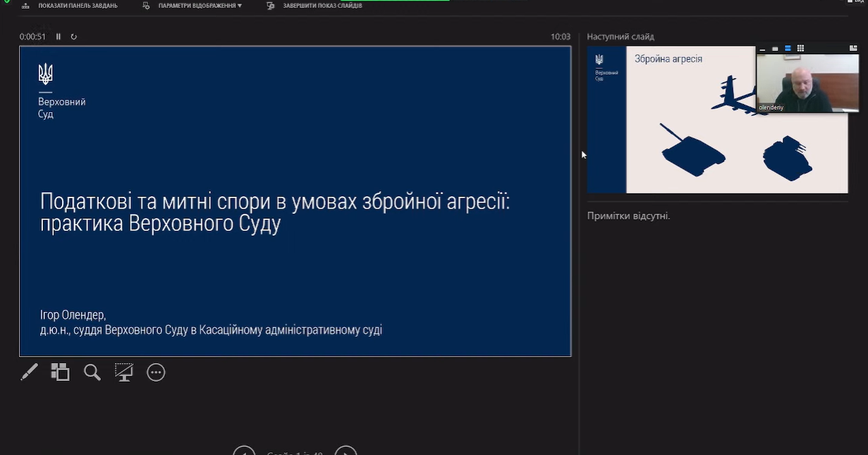Go to the previous slide arrow
Image resolution: width=868 pixels, height=455 pixels.
pos(244,451)
